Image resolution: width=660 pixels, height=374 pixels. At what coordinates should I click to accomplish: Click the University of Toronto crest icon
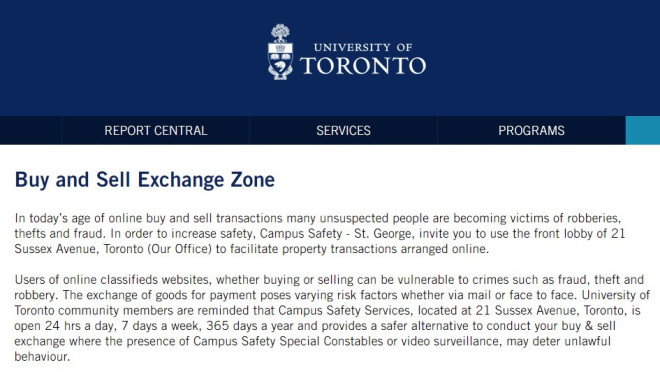coord(280,52)
